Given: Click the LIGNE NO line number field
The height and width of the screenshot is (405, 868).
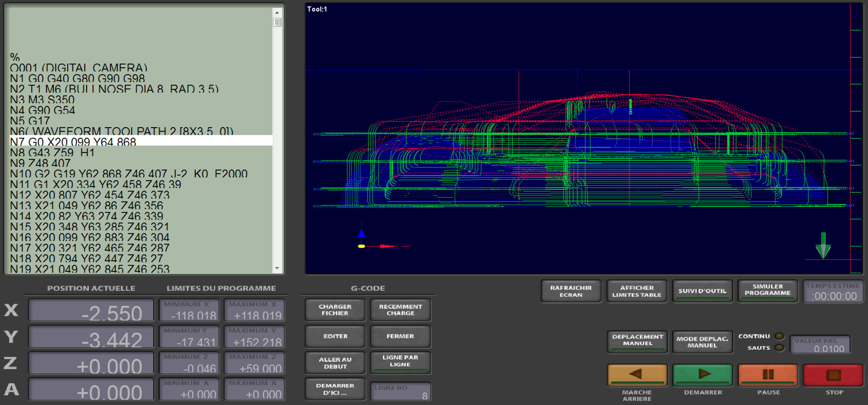Looking at the screenshot, I should (401, 392).
